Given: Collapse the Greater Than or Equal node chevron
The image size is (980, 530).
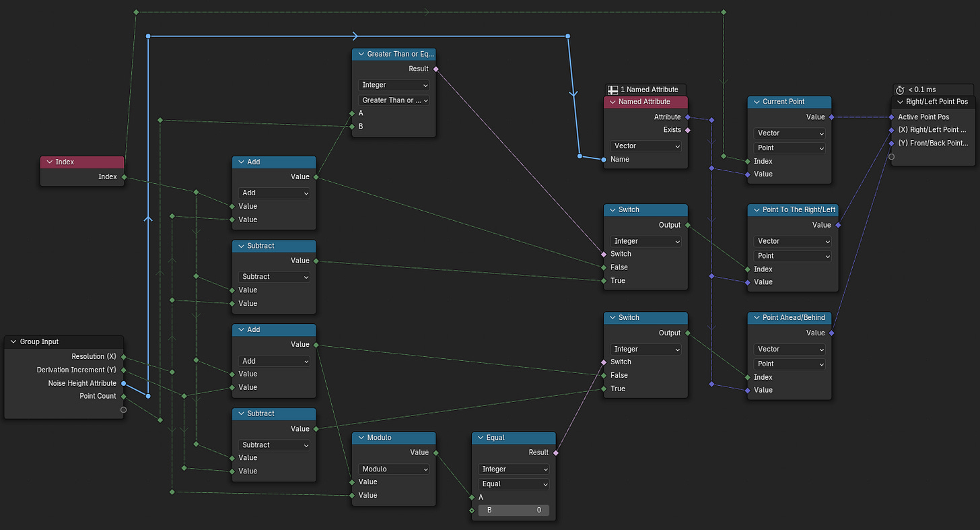Looking at the screenshot, I should click(361, 55).
